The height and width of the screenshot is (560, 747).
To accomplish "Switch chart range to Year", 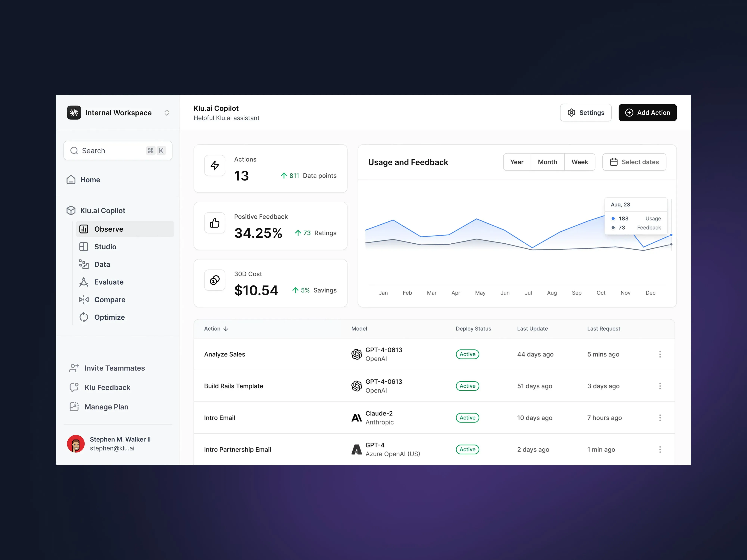I will click(517, 162).
